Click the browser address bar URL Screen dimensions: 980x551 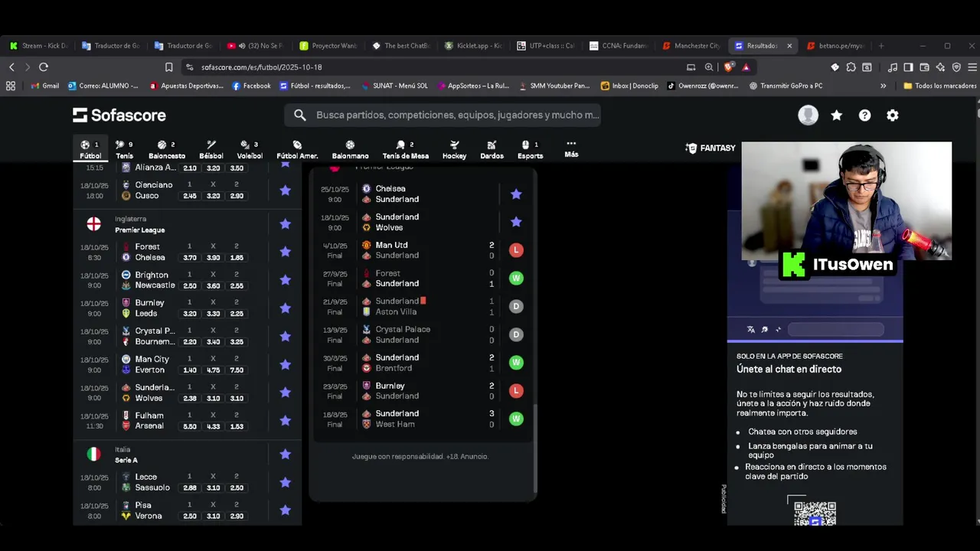[261, 67]
